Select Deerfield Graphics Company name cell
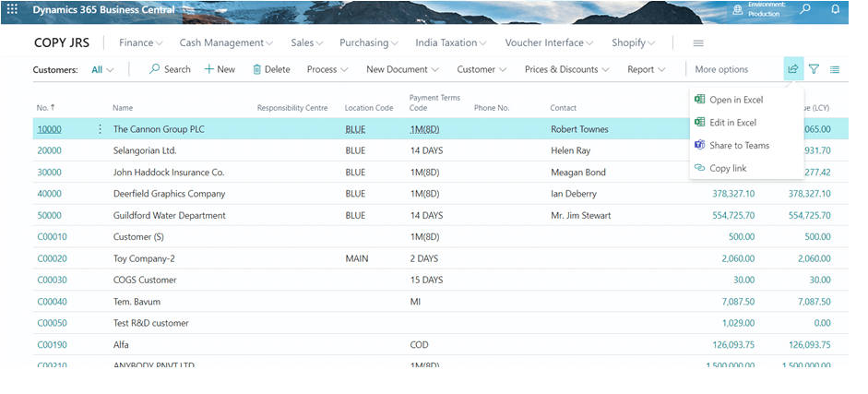The width and height of the screenshot is (868, 394). (170, 194)
